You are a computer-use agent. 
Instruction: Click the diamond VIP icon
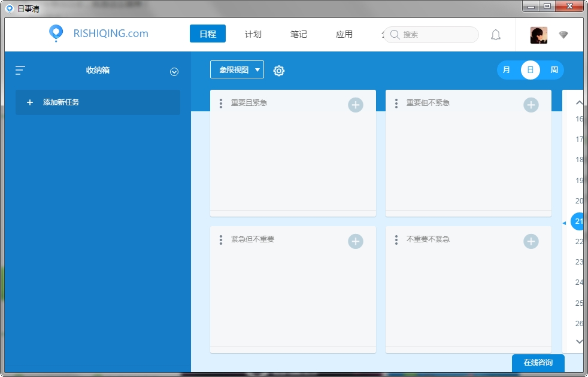(x=563, y=35)
